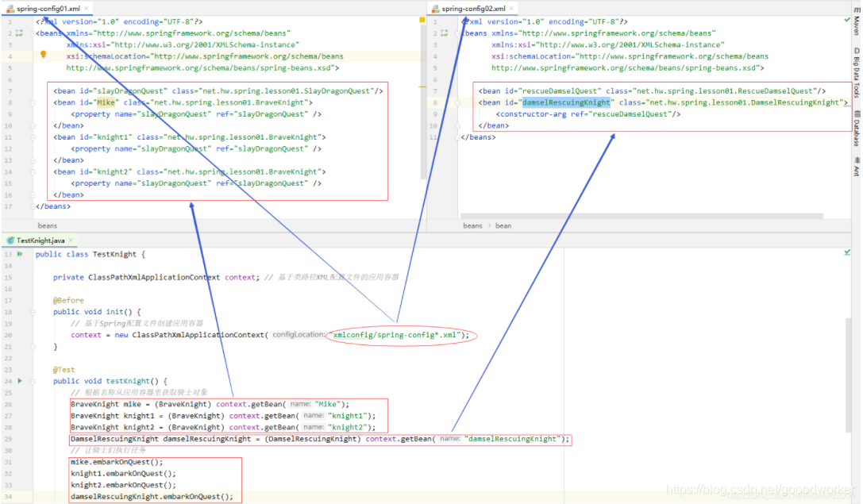Image resolution: width=863 pixels, height=504 pixels.
Task: Open the Ant tool window
Action: click(857, 167)
